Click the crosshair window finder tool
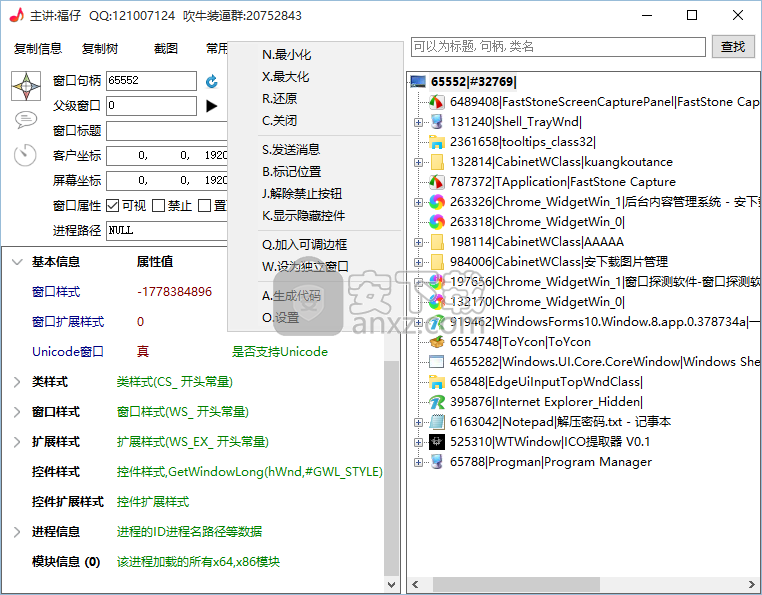Screen dimensions: 762x595 [x=26, y=86]
